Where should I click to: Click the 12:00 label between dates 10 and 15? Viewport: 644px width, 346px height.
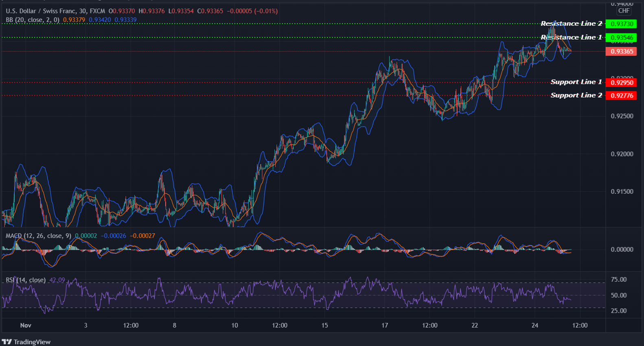click(280, 325)
